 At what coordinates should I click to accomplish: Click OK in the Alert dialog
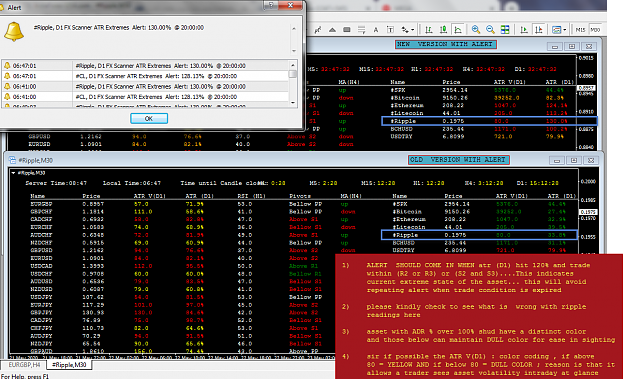pos(149,118)
